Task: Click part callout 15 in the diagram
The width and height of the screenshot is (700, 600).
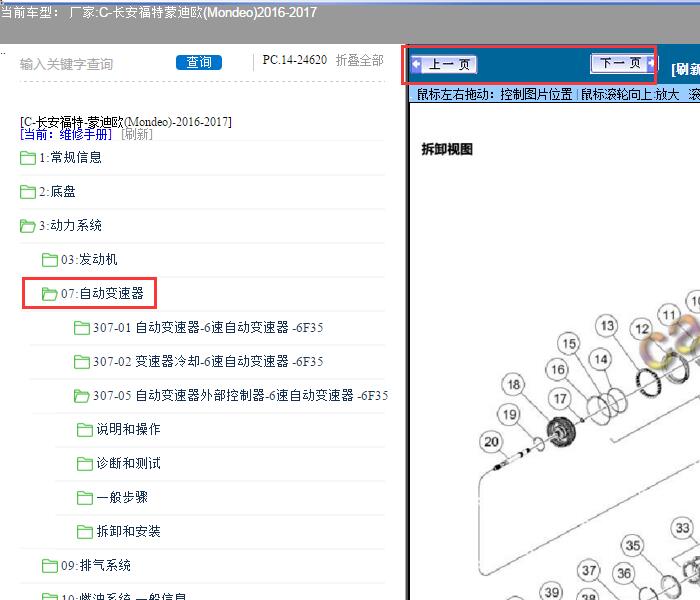Action: click(x=569, y=343)
